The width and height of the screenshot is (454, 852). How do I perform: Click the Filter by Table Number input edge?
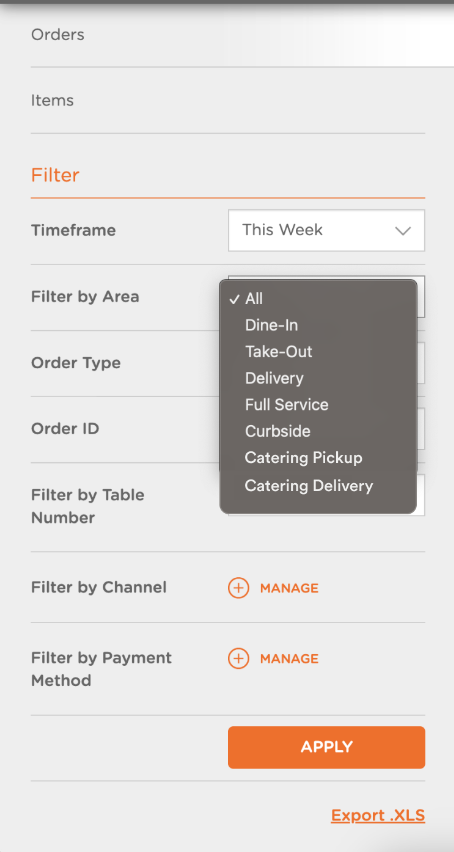(x=421, y=495)
